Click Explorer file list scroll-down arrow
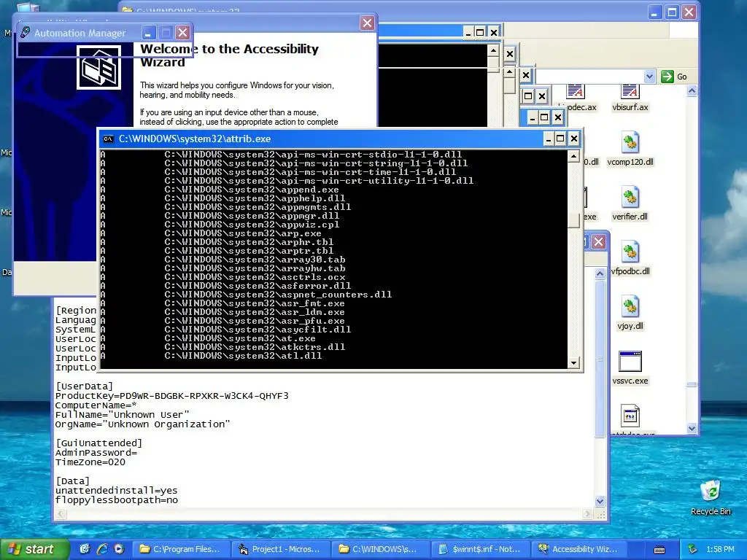Viewport: 747px width, 560px height. 692,428
